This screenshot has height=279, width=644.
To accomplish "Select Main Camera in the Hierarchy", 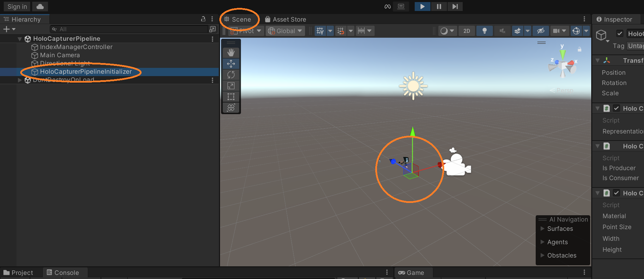I will [60, 55].
